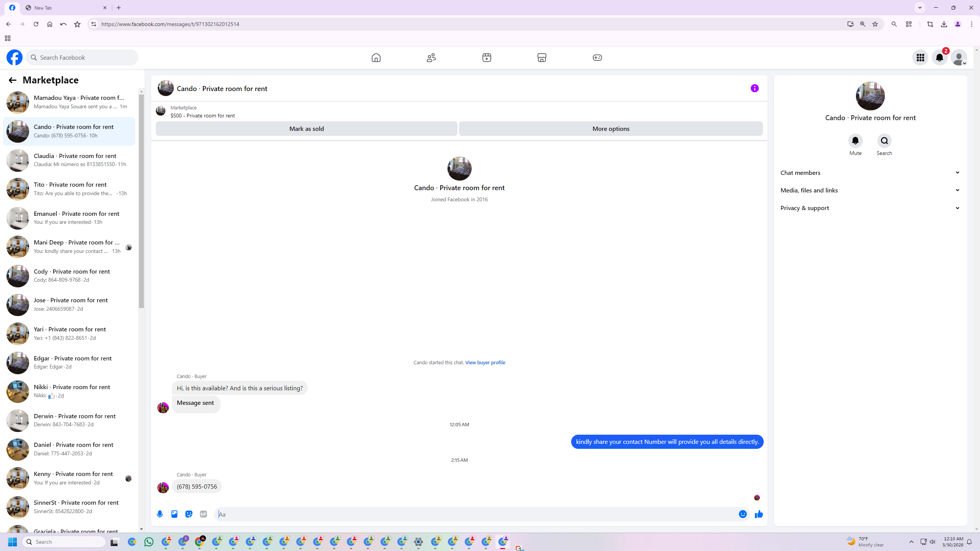Open Facebook Home icon in top navigation
This screenshot has height=551, width=980.
point(376,57)
